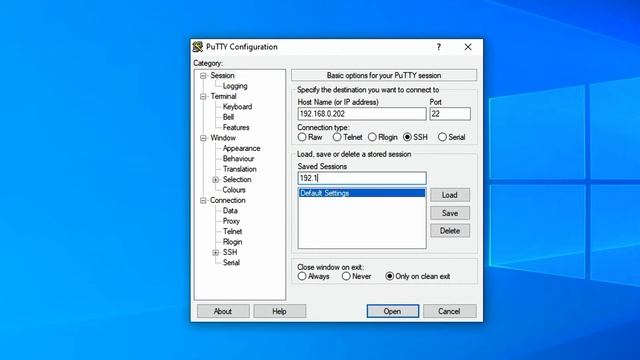The image size is (640, 360).
Task: Open the Behaviour settings category
Action: point(238,159)
